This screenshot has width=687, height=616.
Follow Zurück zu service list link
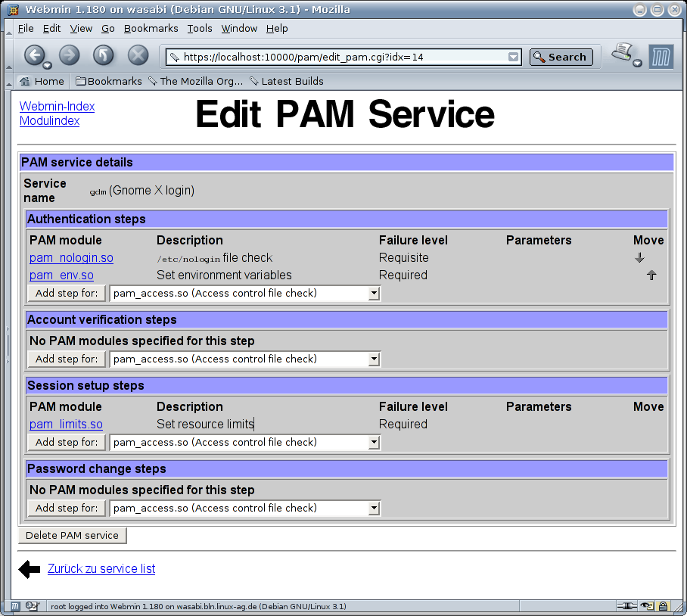pyautogui.click(x=101, y=568)
